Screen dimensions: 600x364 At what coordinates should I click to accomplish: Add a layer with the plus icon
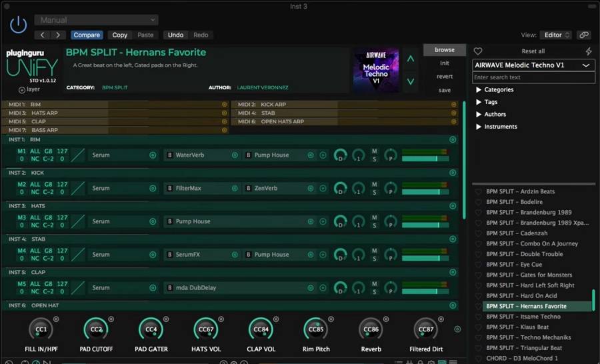click(21, 89)
